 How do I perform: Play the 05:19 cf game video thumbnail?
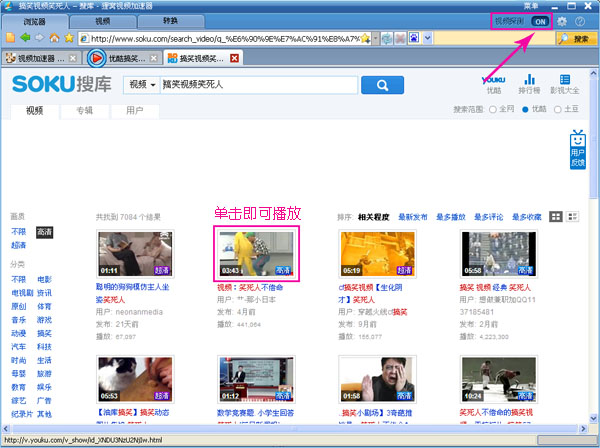378,254
